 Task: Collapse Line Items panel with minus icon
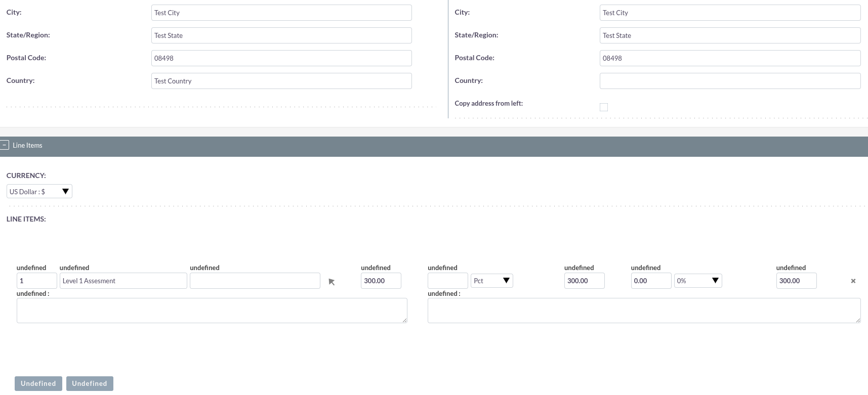click(x=5, y=145)
